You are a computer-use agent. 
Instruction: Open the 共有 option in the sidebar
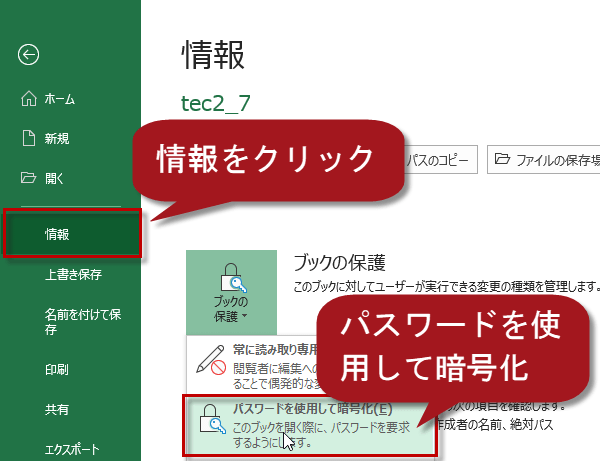[x=57, y=409]
